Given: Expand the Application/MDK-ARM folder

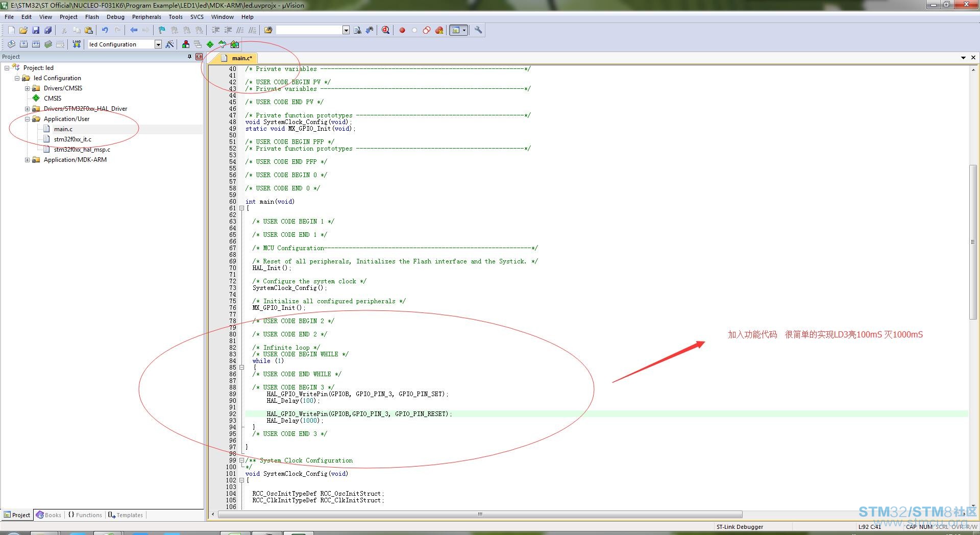Looking at the screenshot, I should [27, 160].
